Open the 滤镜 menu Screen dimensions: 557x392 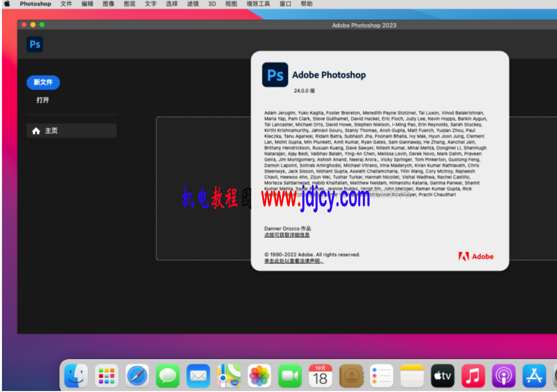click(193, 3)
